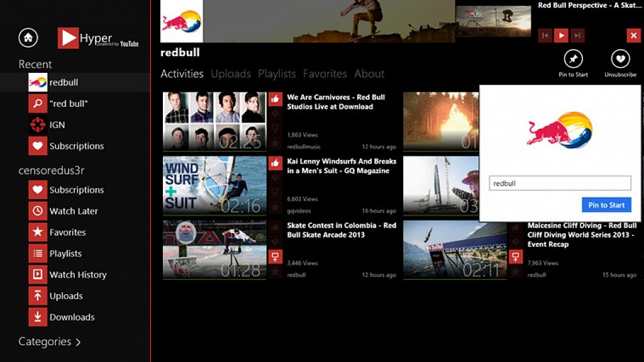This screenshot has width=644, height=362.
Task: Click the circular Pin to Start icon
Action: point(574,59)
